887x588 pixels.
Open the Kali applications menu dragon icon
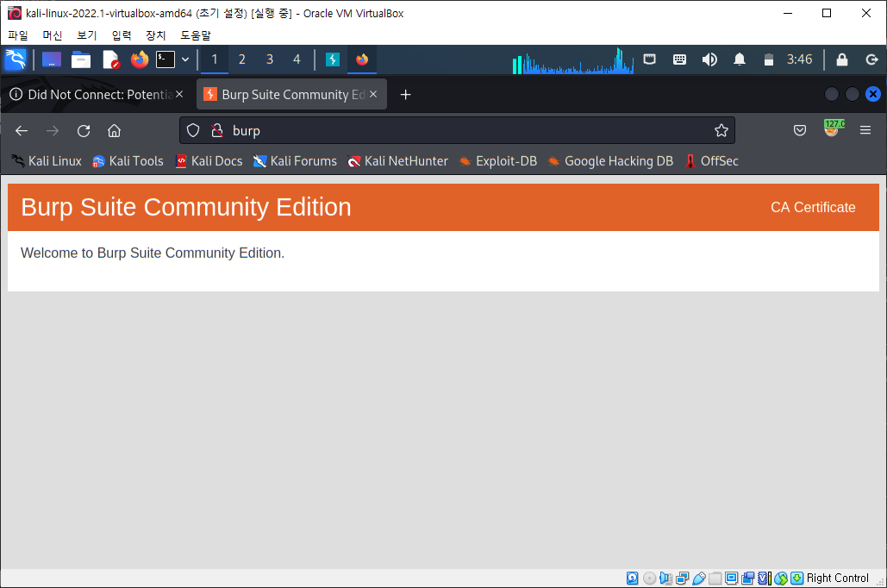point(16,59)
